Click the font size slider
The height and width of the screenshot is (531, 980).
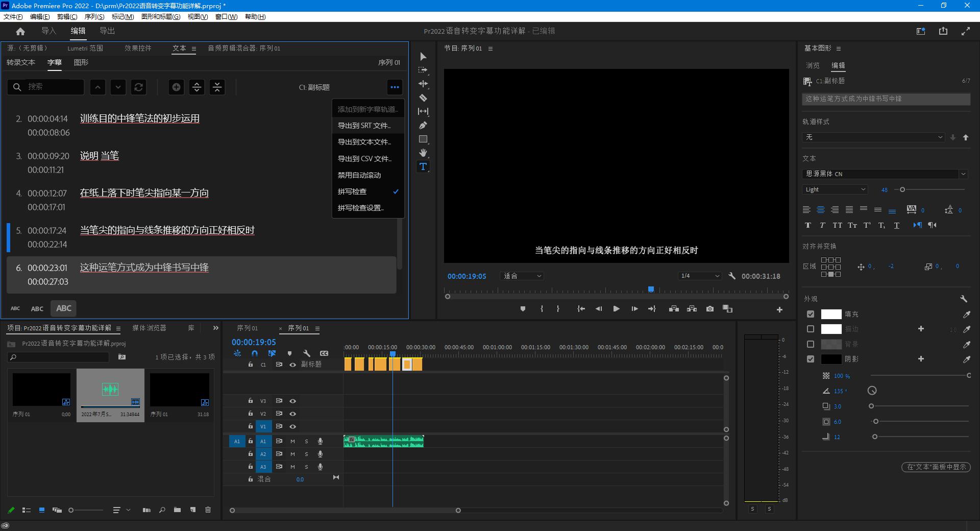coord(930,189)
